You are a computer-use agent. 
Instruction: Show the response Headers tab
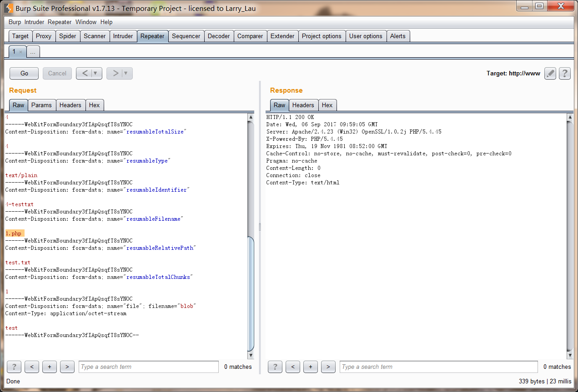(303, 105)
